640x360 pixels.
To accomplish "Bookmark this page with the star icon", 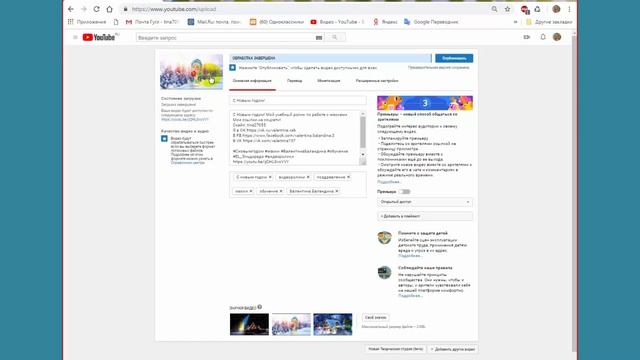I will (507, 9).
